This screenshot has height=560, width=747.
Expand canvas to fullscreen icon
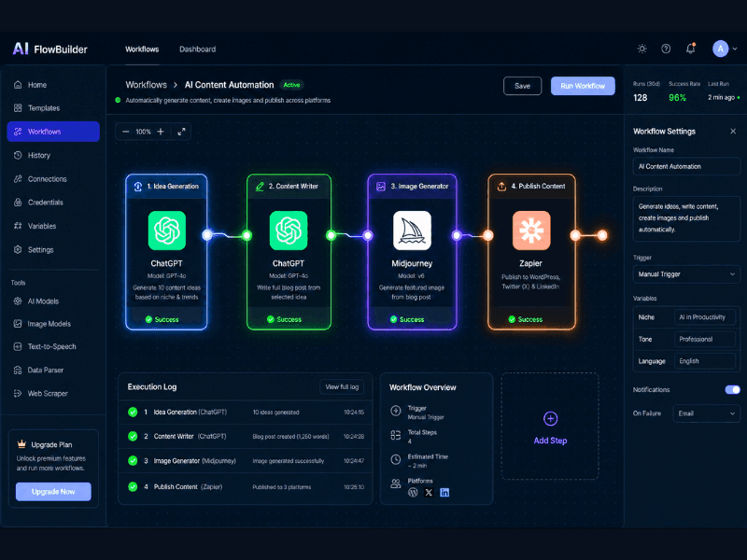pos(181,132)
